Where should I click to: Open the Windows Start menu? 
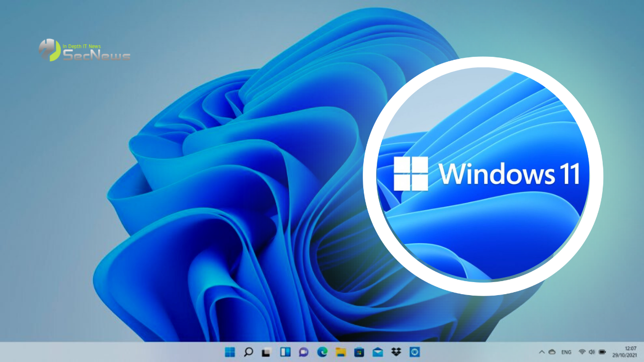coord(230,352)
